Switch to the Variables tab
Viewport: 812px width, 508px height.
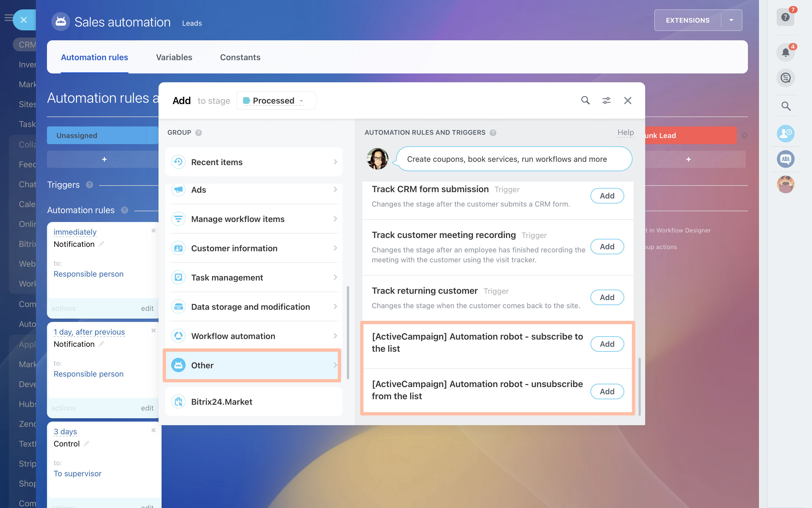pos(174,57)
